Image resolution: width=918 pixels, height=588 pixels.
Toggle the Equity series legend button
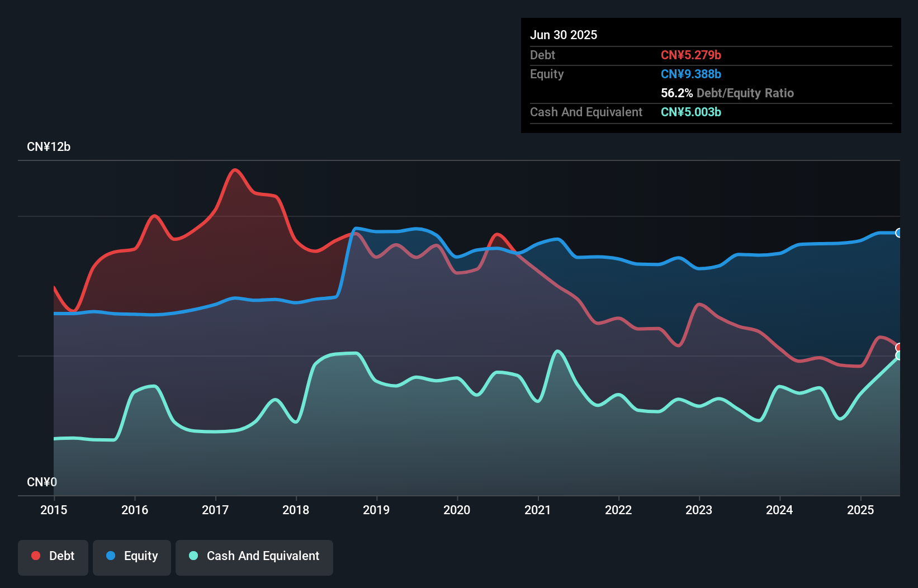[x=132, y=557]
